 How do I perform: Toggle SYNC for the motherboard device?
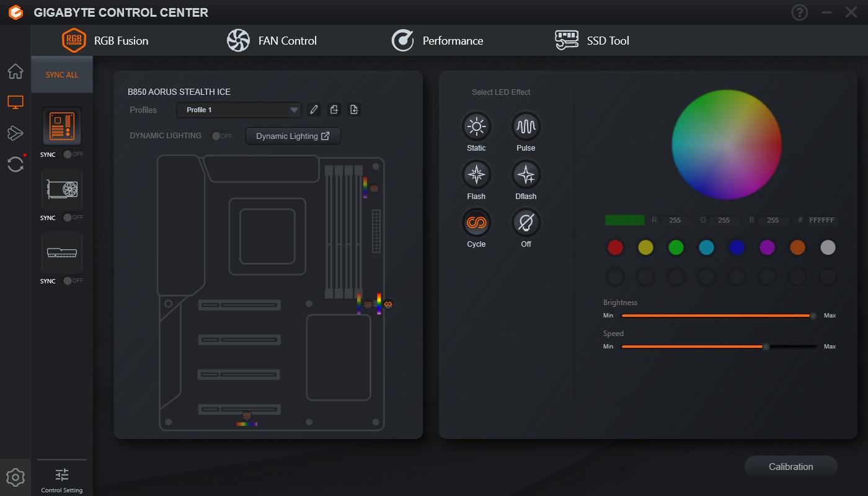73,154
